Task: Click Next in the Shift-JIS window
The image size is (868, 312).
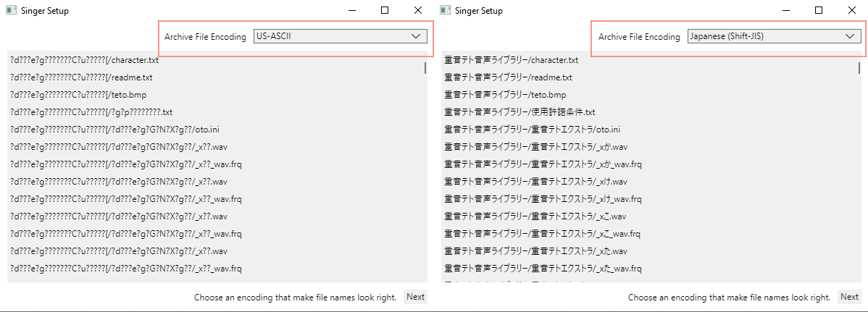Action: pos(849,297)
